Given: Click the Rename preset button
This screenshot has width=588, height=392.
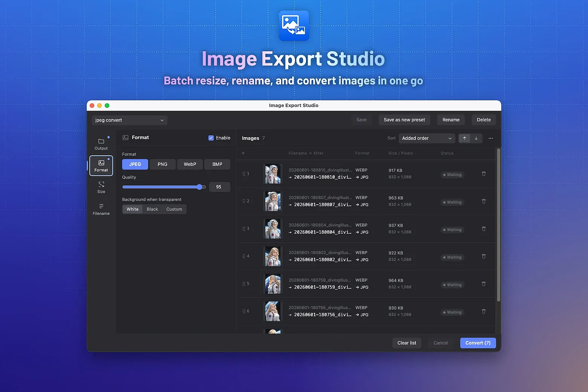Looking at the screenshot, I should [x=451, y=120].
